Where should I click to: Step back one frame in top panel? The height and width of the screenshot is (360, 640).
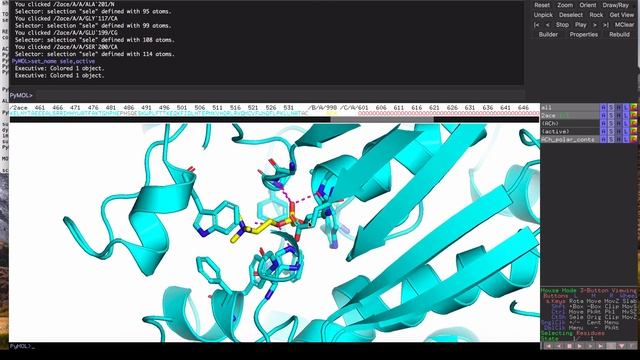coord(547,25)
